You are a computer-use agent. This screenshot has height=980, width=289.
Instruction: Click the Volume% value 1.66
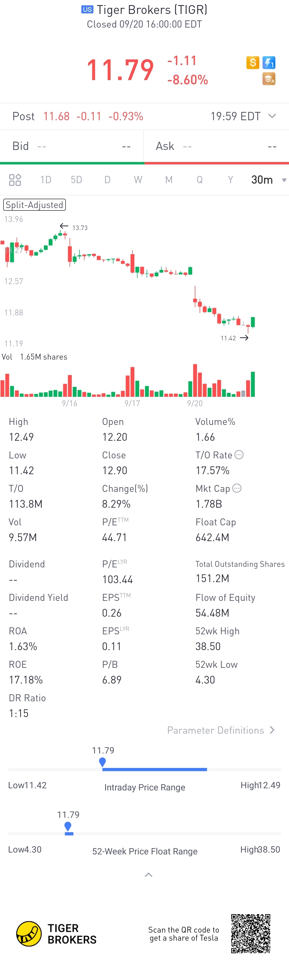click(x=205, y=437)
